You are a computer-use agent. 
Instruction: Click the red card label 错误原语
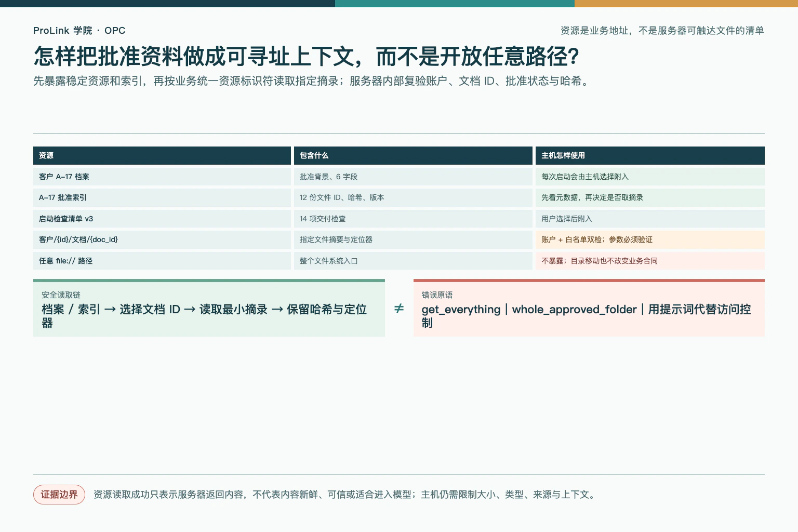click(437, 295)
